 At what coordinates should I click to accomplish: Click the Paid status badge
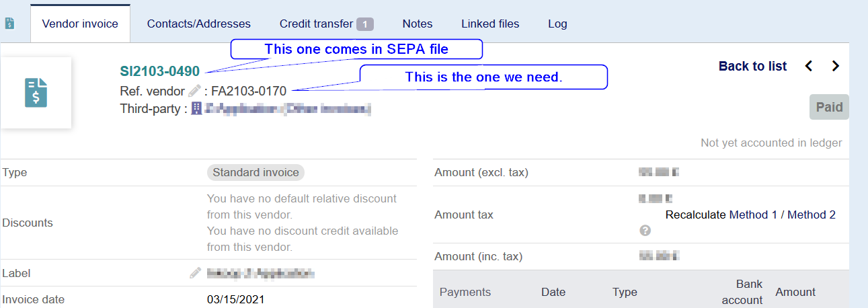click(x=829, y=108)
